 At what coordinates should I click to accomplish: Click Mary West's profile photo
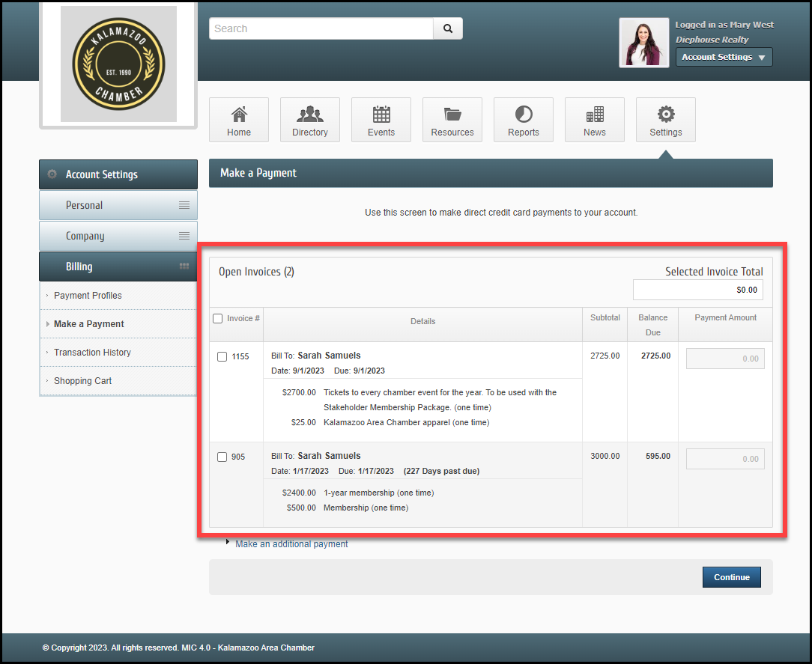coord(643,43)
